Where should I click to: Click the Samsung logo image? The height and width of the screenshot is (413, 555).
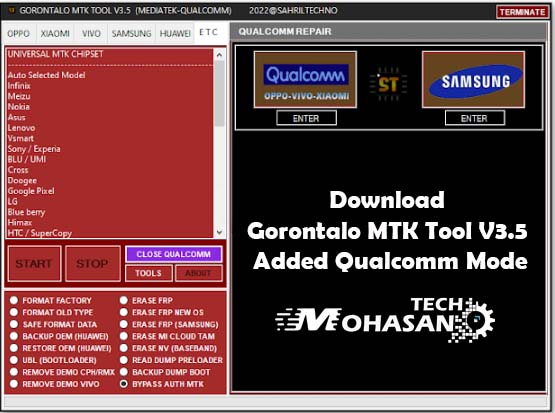point(474,79)
